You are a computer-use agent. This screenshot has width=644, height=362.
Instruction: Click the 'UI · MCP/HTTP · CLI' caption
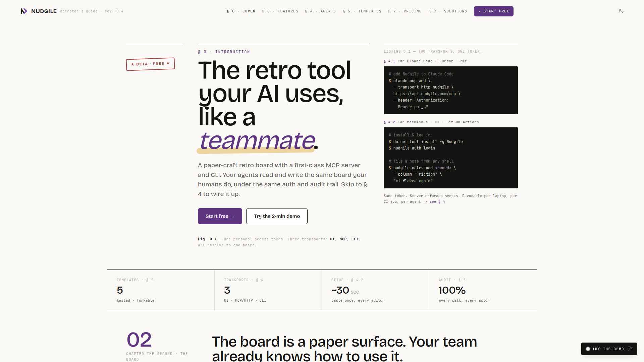tap(245, 301)
